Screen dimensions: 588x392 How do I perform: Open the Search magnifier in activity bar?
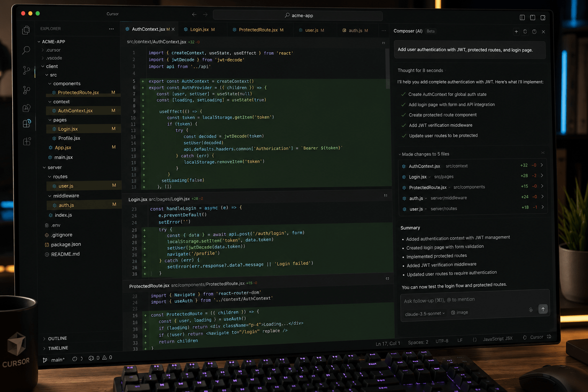point(26,50)
